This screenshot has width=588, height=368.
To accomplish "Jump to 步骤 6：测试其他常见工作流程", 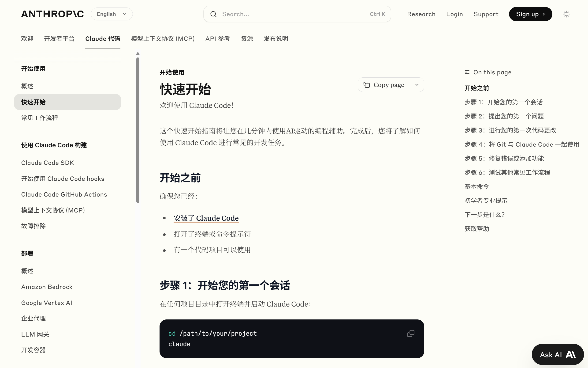I will pos(507,173).
